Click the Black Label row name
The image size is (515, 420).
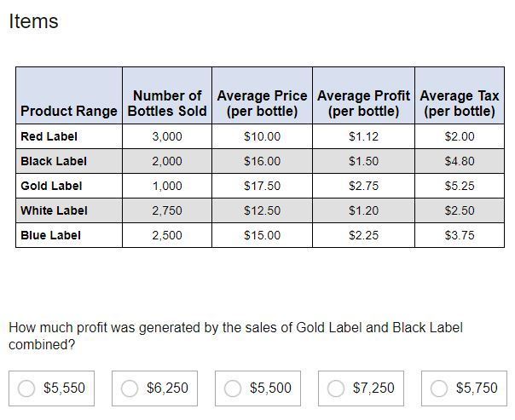pos(54,161)
